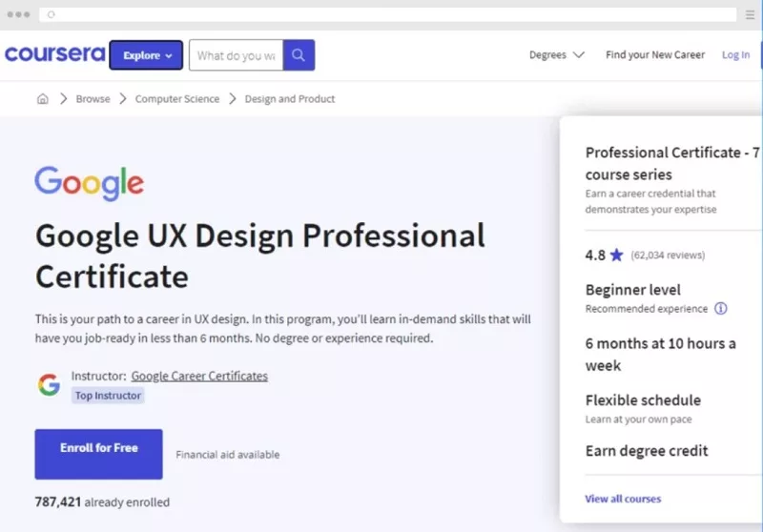This screenshot has width=763, height=532.
Task: Click 'Professional Certificate - 7 course series' heading
Action: tap(672, 163)
